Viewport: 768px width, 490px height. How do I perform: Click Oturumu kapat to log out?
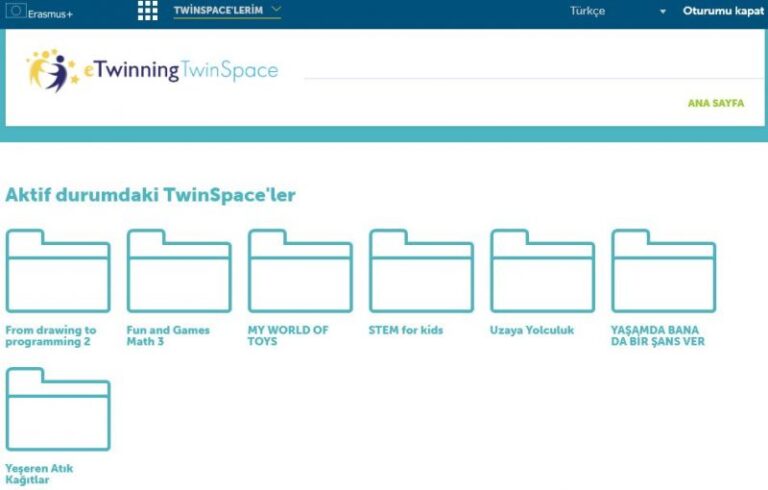click(723, 12)
